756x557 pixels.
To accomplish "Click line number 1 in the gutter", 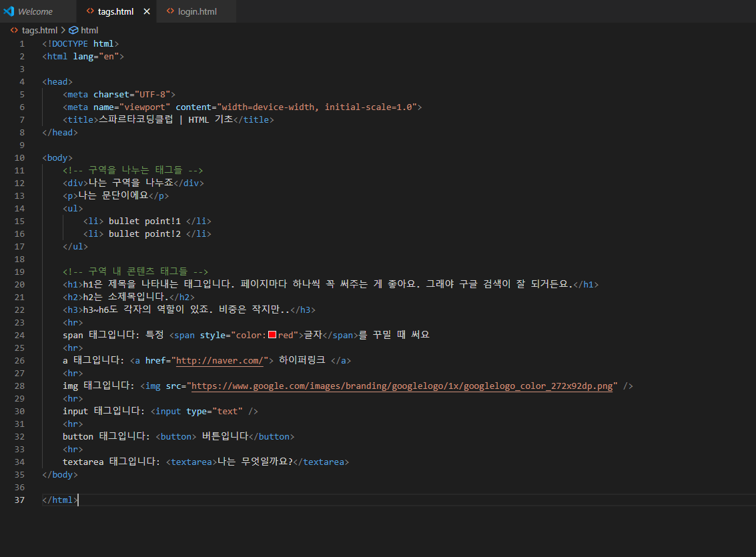I will (x=22, y=43).
